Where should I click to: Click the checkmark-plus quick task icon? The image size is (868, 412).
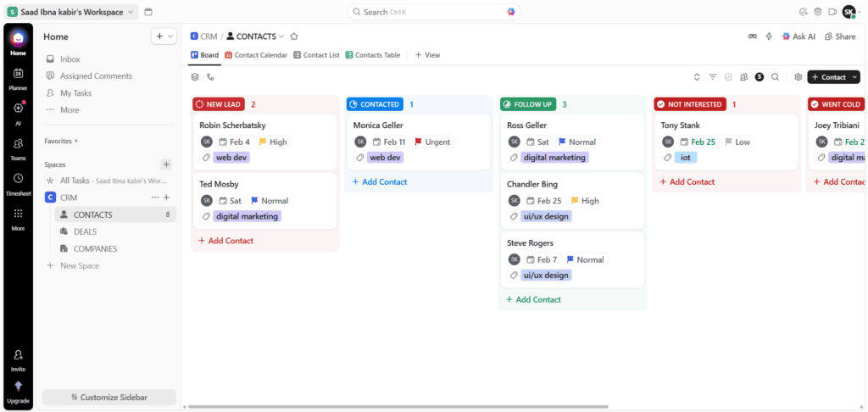[x=804, y=12]
